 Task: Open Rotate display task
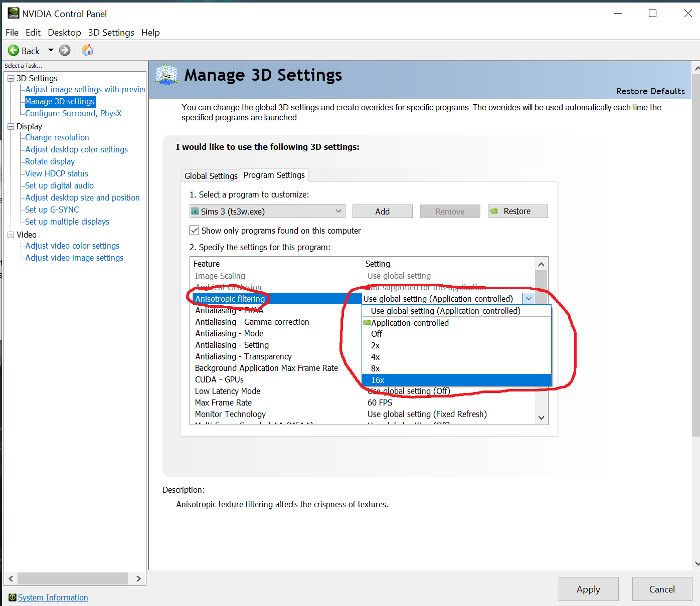tap(50, 161)
